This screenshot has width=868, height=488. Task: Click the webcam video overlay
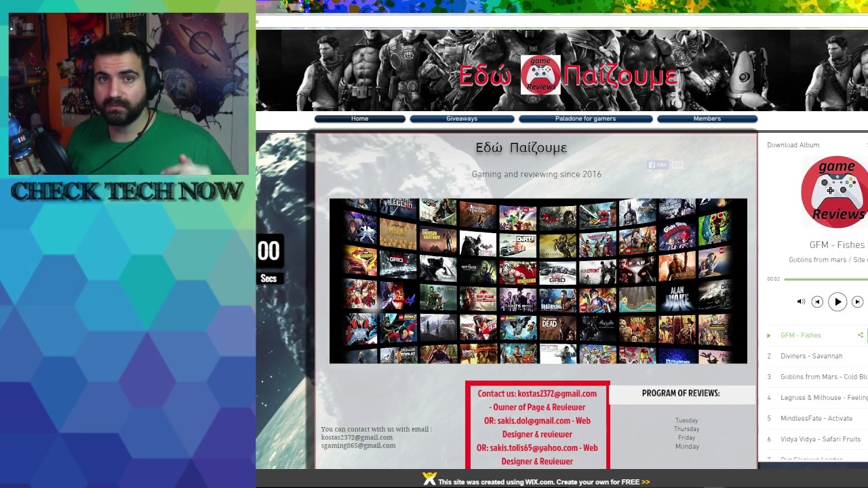[128, 94]
